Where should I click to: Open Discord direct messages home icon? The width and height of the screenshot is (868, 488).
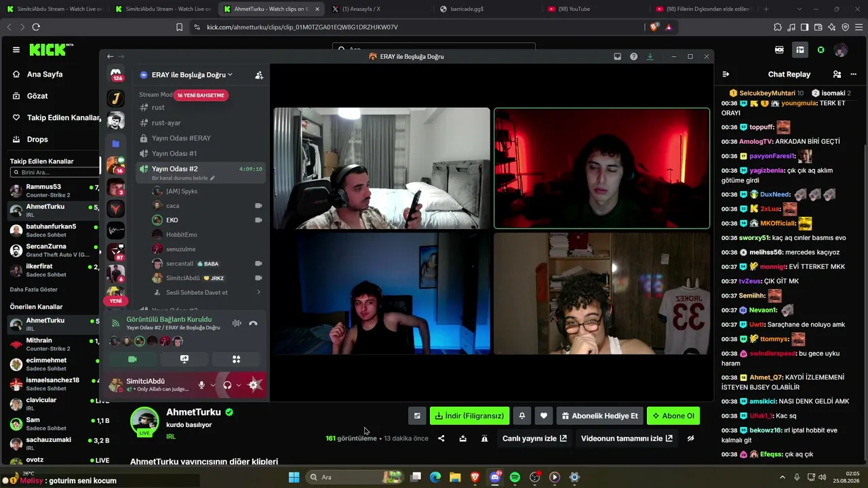(x=116, y=74)
